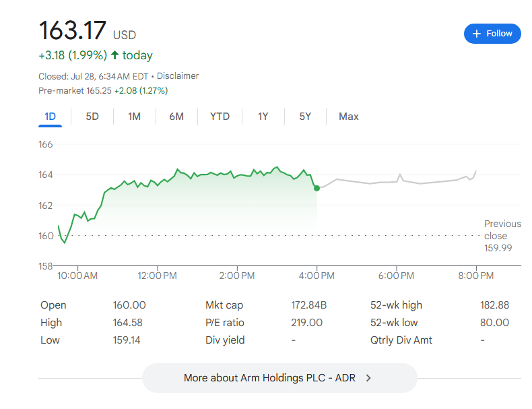The height and width of the screenshot is (409, 532).
Task: Click the 52-wk high value 182.88
Action: tap(494, 305)
